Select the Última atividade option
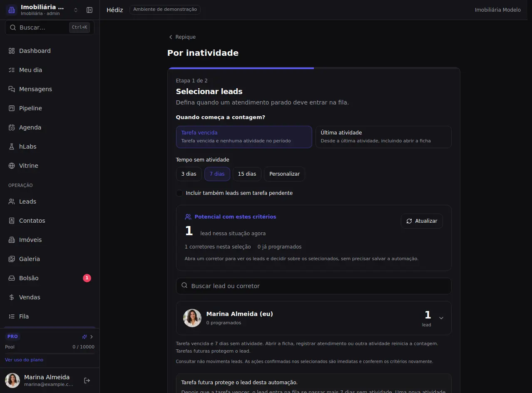Screen dimensions: 532x393 click(x=383, y=137)
